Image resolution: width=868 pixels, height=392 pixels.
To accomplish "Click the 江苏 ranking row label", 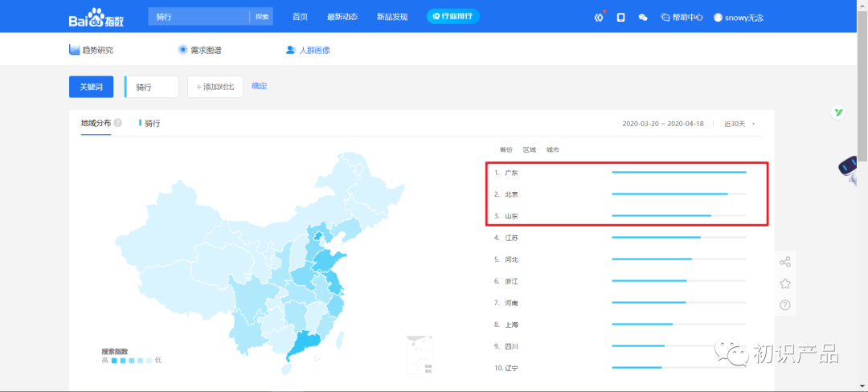I will pyautogui.click(x=511, y=238).
